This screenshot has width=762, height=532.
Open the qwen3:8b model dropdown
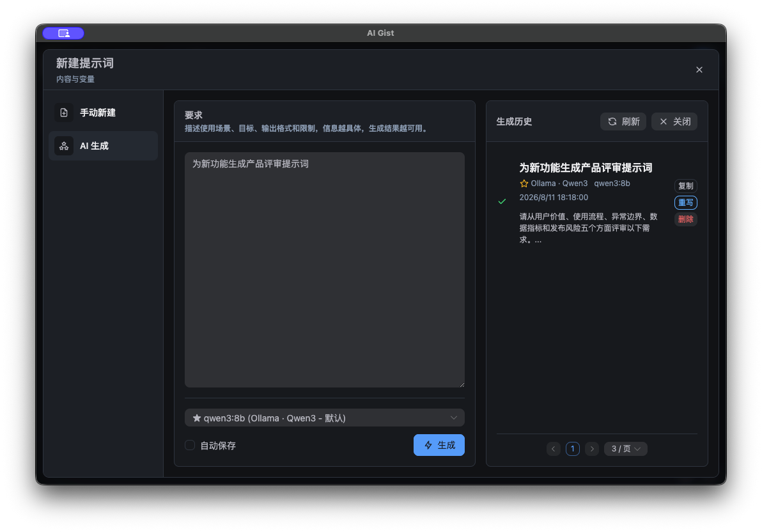pyautogui.click(x=325, y=418)
